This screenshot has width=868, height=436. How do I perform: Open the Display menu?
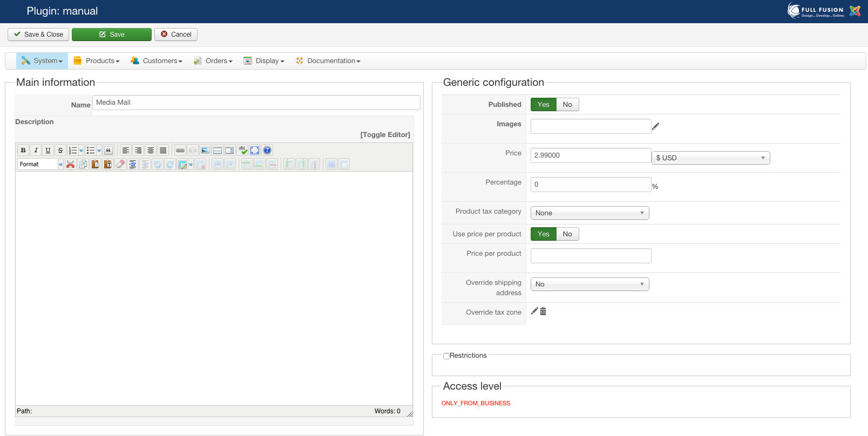[264, 61]
